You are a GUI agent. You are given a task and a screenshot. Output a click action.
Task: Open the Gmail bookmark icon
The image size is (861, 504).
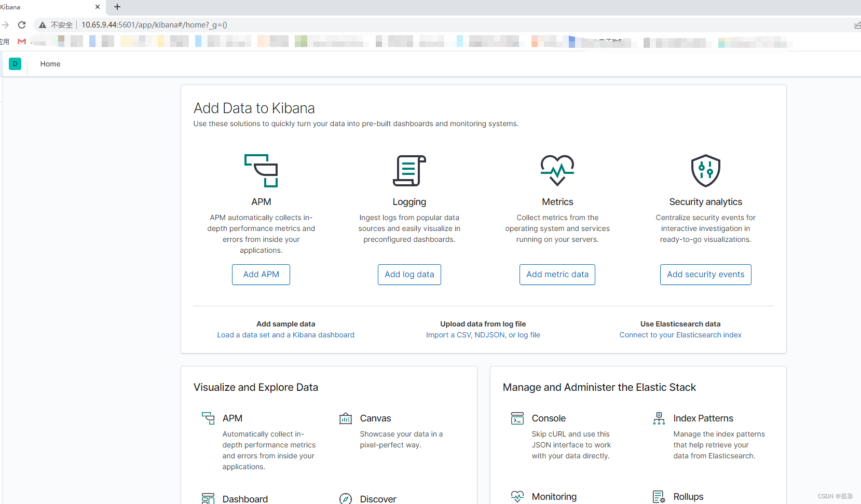click(x=22, y=42)
